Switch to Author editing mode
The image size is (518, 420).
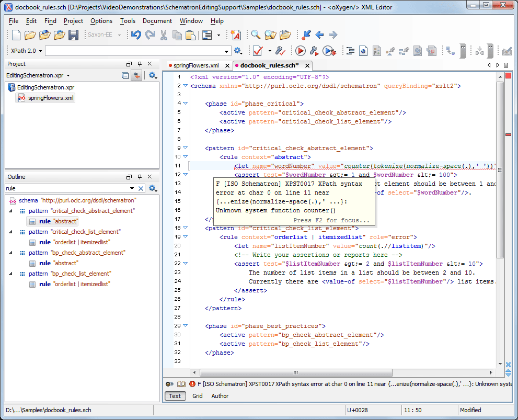[x=220, y=396]
